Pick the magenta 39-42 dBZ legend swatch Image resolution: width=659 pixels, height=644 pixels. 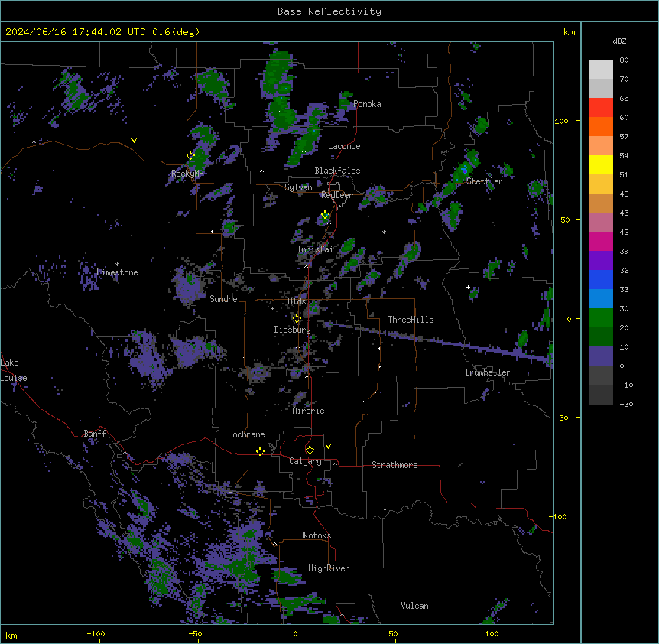point(601,241)
